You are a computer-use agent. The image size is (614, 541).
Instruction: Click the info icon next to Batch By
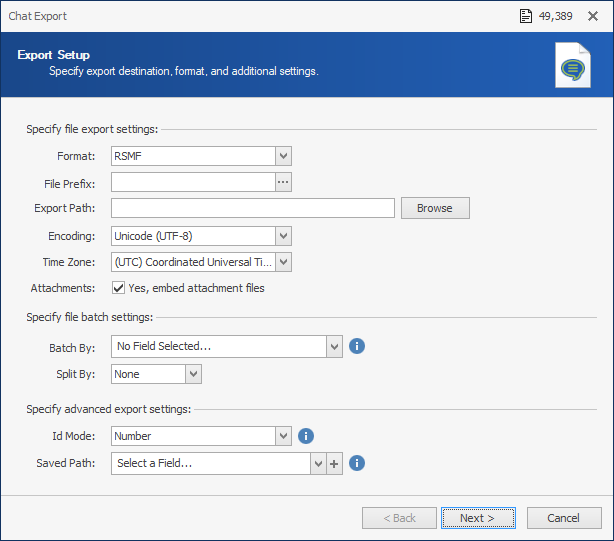coord(357,346)
